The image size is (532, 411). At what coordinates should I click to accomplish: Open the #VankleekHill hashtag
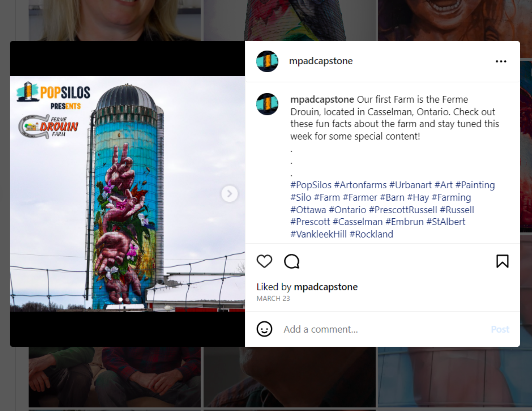point(318,234)
